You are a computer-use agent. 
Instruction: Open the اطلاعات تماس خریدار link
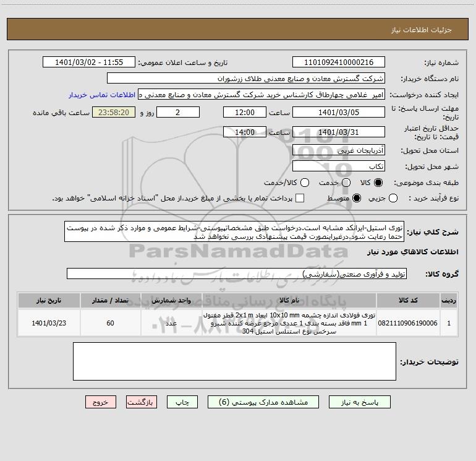click(x=102, y=95)
